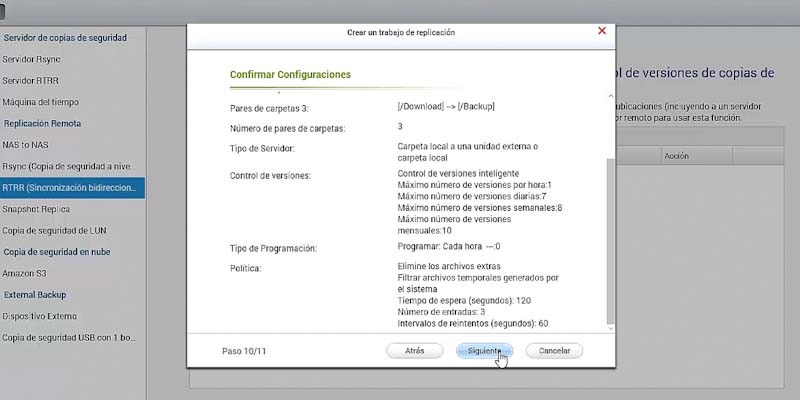Click Programar: Cada hora value
The width and height of the screenshot is (800, 400).
(449, 246)
